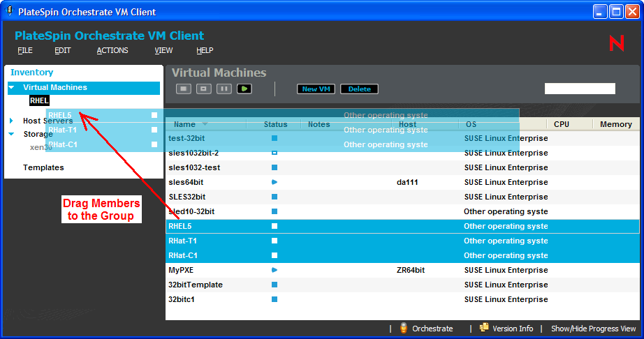The width and height of the screenshot is (644, 339).
Task: Click the Stop VM toolbar icon
Action: (x=184, y=89)
